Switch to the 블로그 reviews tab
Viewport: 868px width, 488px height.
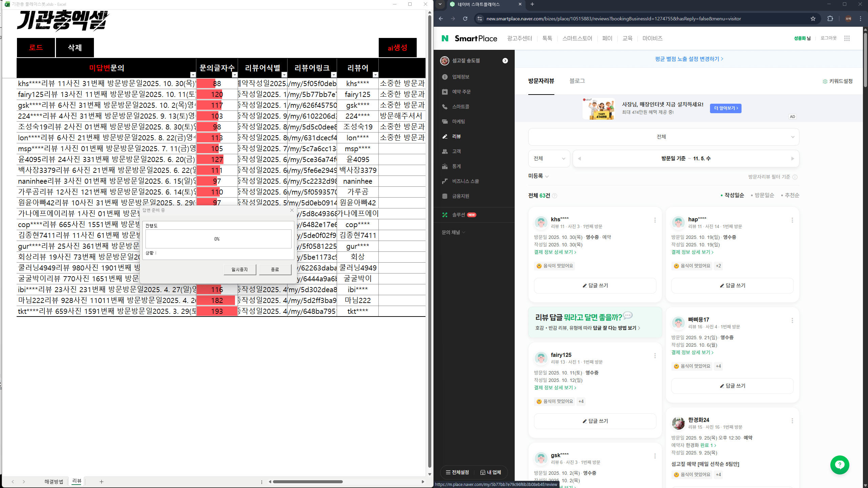tap(577, 81)
